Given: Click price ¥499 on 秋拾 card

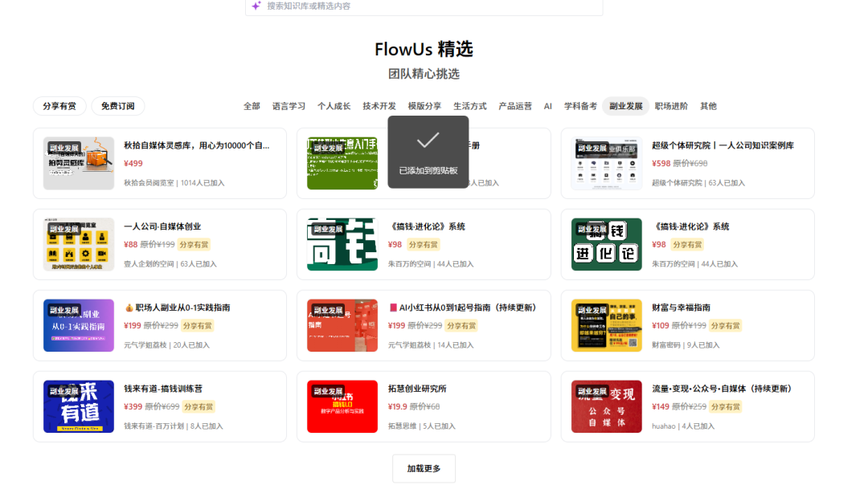Looking at the screenshot, I should tap(133, 163).
